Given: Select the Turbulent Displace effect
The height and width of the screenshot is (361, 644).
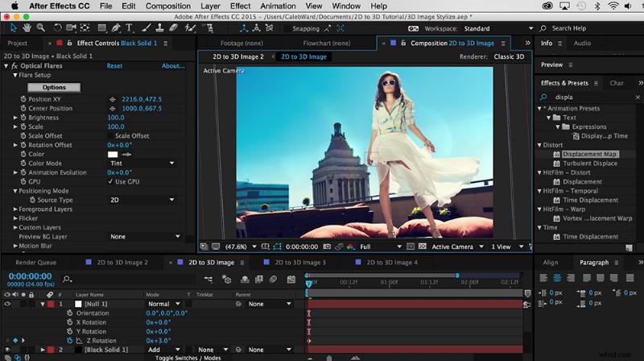Looking at the screenshot, I should 590,164.
